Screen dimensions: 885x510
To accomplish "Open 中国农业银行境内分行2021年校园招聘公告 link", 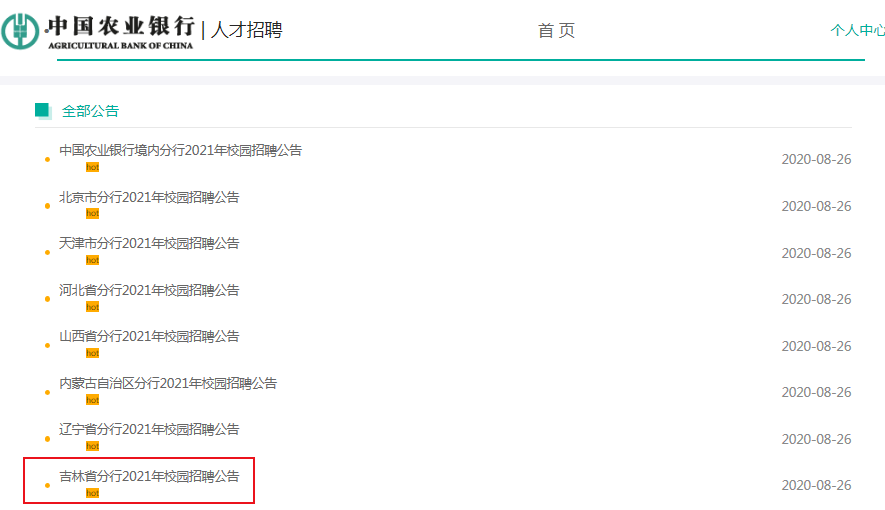I will tap(181, 150).
